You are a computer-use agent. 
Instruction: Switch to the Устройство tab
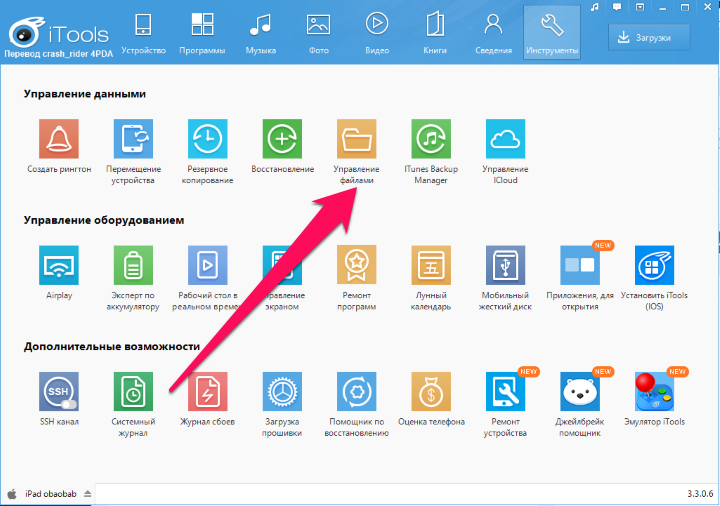[143, 32]
